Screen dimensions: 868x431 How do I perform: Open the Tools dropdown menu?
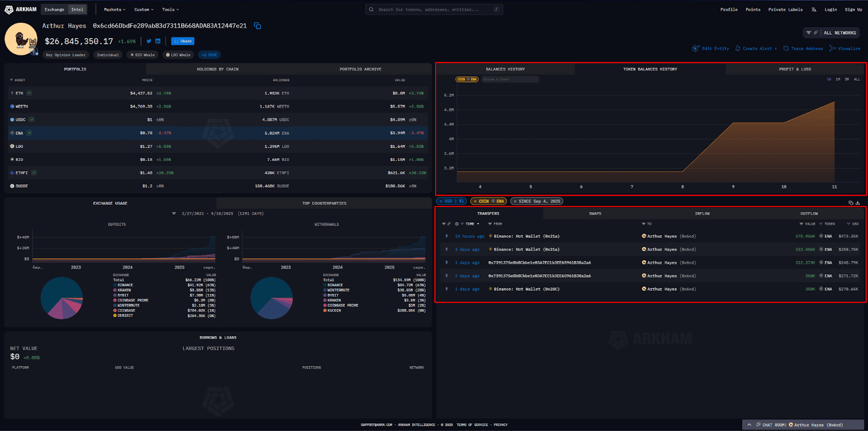point(170,9)
